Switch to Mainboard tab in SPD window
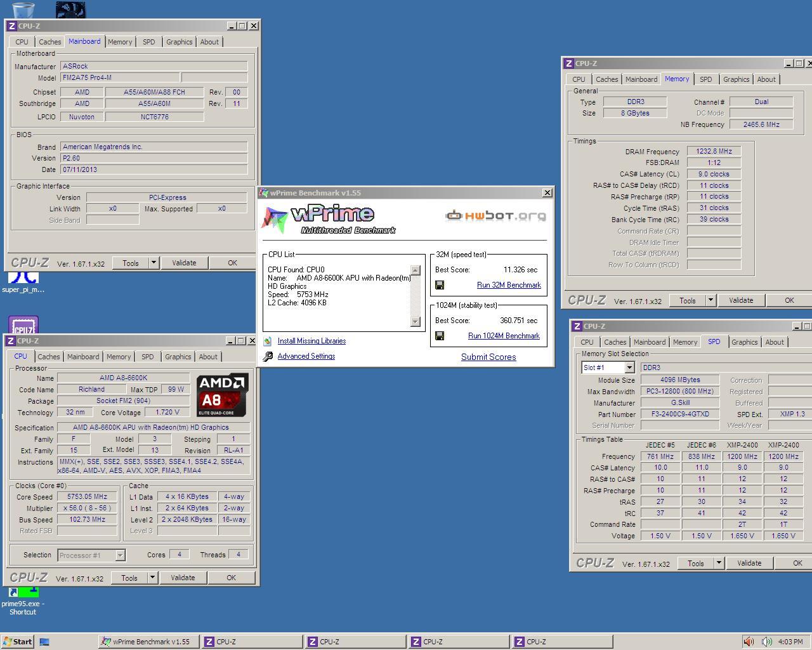 click(x=650, y=342)
